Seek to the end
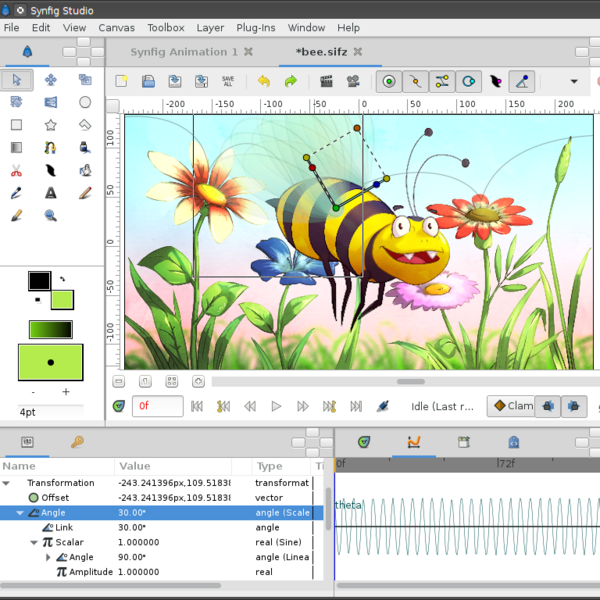 coord(356,406)
